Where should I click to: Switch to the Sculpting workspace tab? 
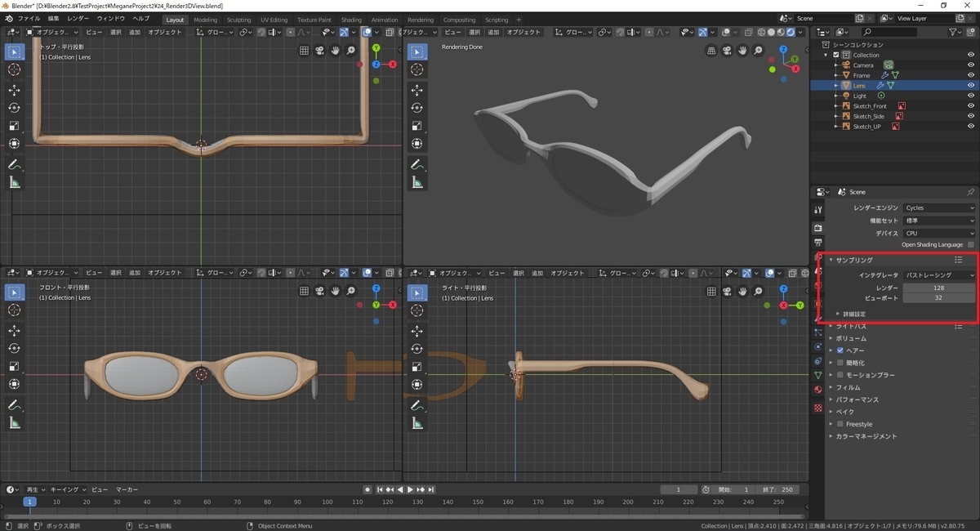(238, 20)
